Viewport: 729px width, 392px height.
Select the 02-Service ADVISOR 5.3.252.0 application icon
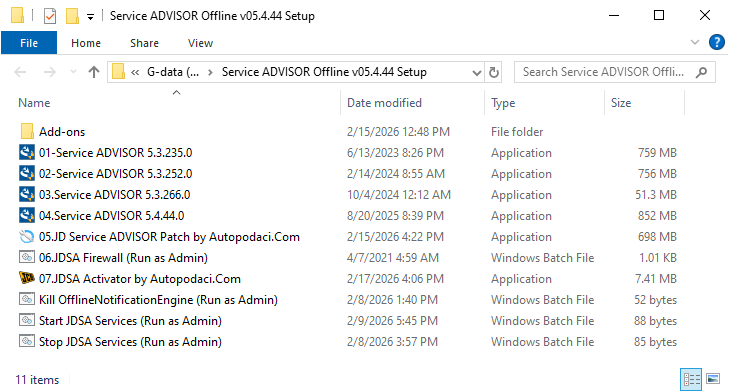pos(27,173)
